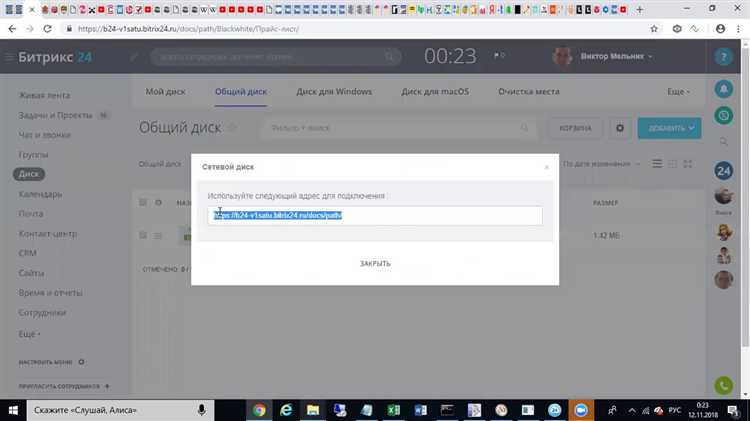Screen dimensions: 750x421
Task: Open Контакт-центр in sidebar
Action: click(x=47, y=233)
